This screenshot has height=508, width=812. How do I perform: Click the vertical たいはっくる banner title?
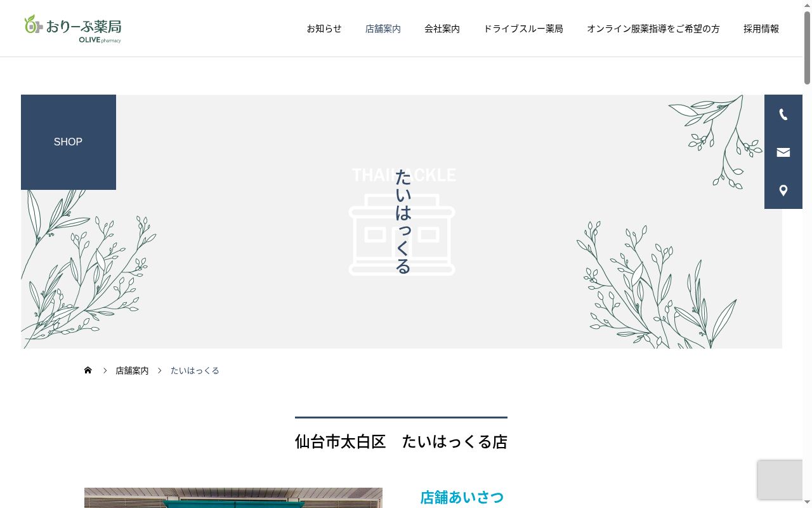coord(403,222)
